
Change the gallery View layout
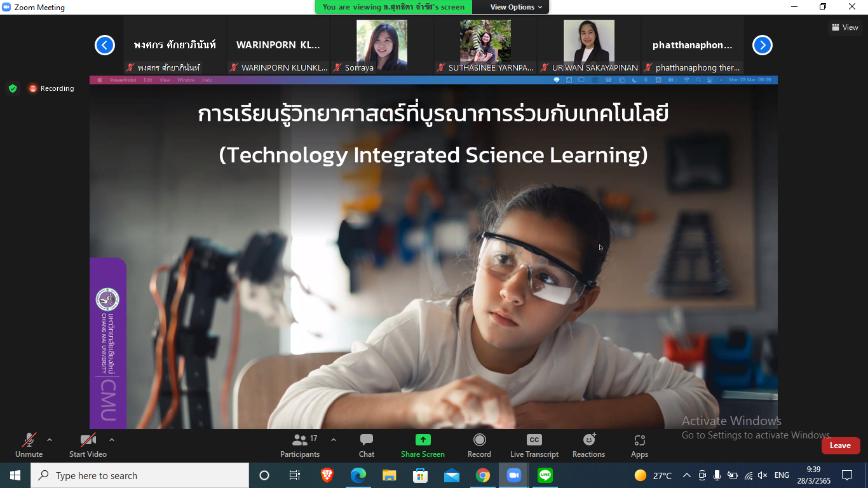point(845,27)
